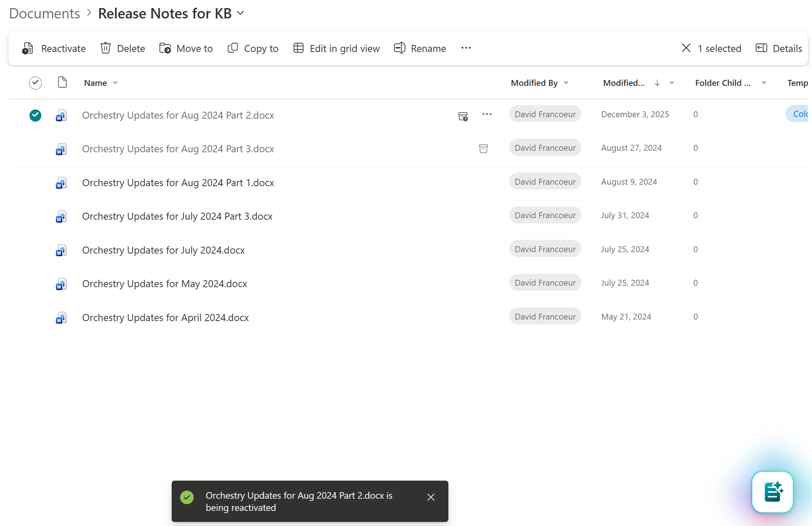Open the floating notes assistant button
This screenshot has height=526, width=812.
[772, 492]
